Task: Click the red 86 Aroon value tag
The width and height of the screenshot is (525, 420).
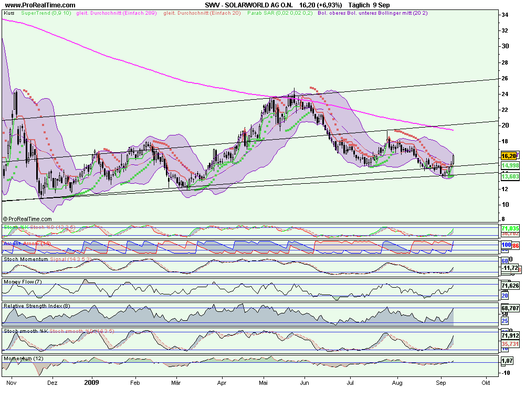Action: click(x=516, y=246)
